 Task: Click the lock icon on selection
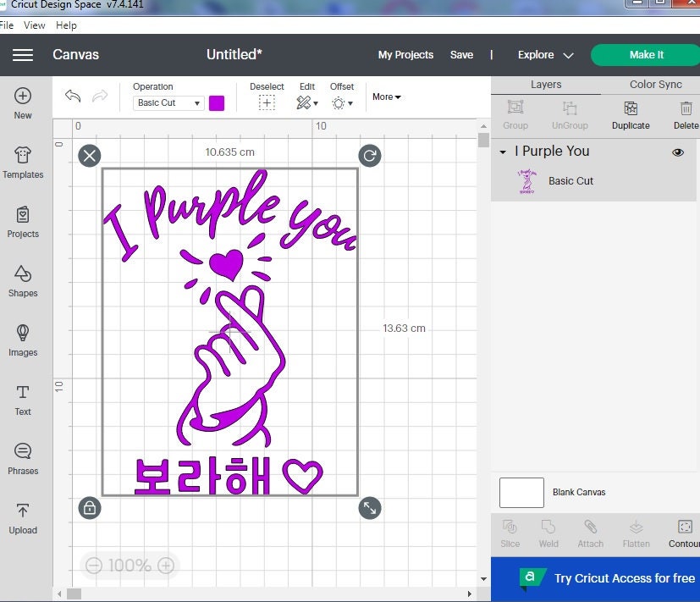(x=89, y=508)
